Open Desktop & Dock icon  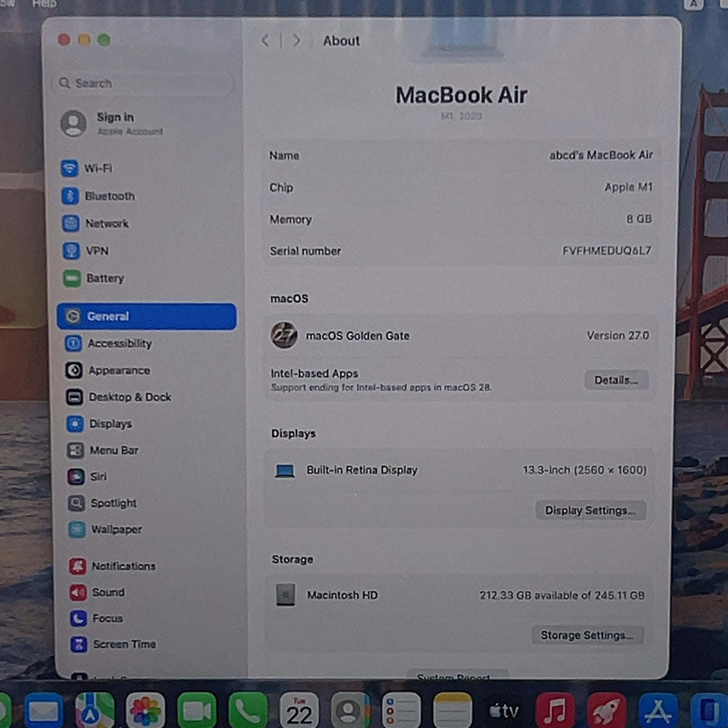[x=75, y=397]
